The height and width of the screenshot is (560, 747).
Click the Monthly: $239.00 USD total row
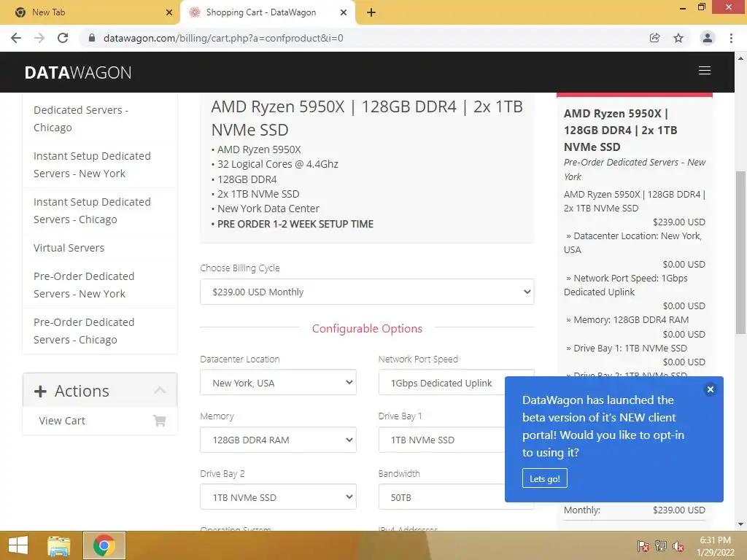click(x=634, y=510)
